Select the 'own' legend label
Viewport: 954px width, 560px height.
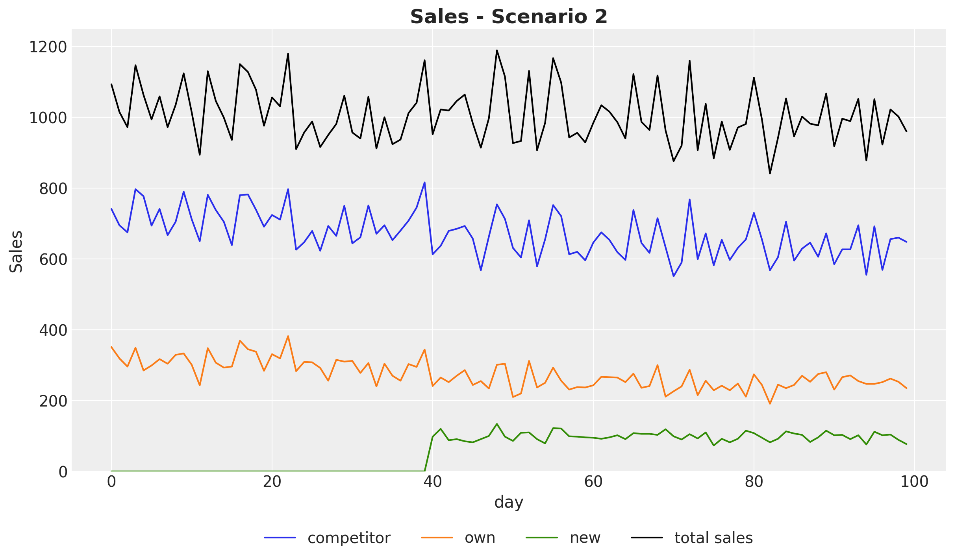tap(480, 538)
